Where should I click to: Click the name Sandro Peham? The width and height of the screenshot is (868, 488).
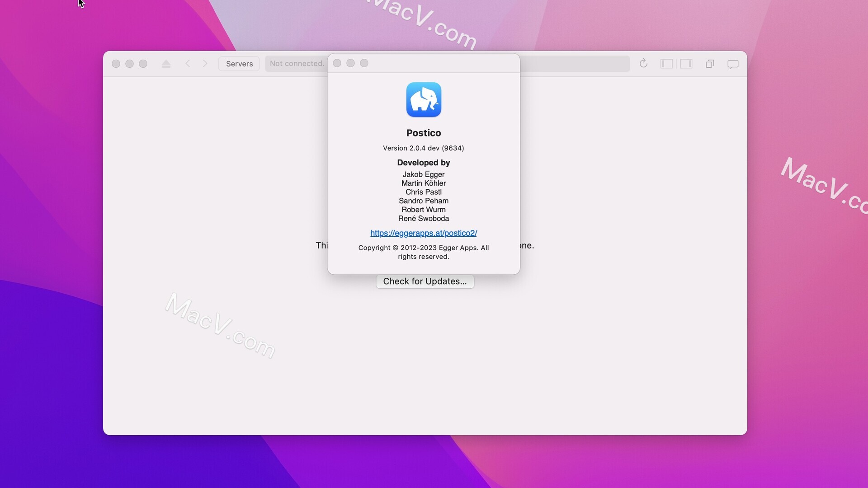(x=424, y=201)
